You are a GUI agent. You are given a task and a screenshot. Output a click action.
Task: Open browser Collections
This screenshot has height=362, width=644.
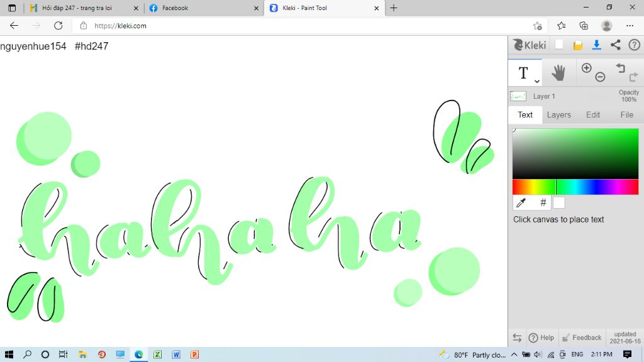tap(584, 26)
